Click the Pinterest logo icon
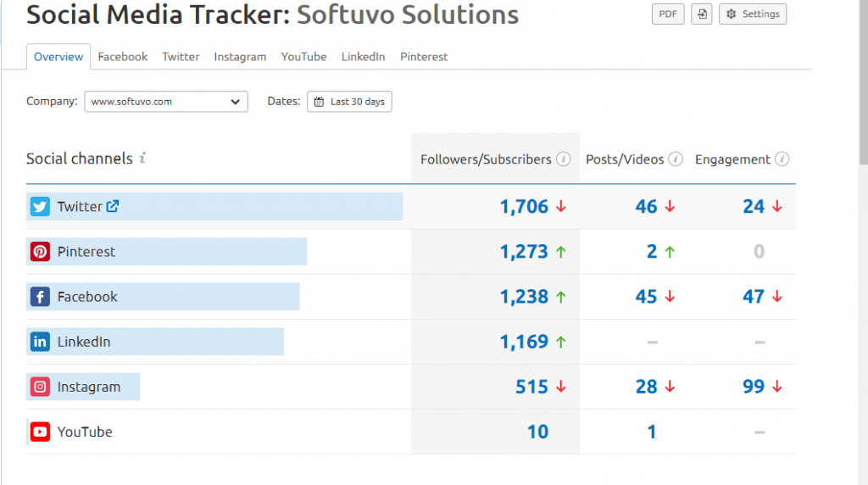The height and width of the screenshot is (485, 868). pos(40,251)
